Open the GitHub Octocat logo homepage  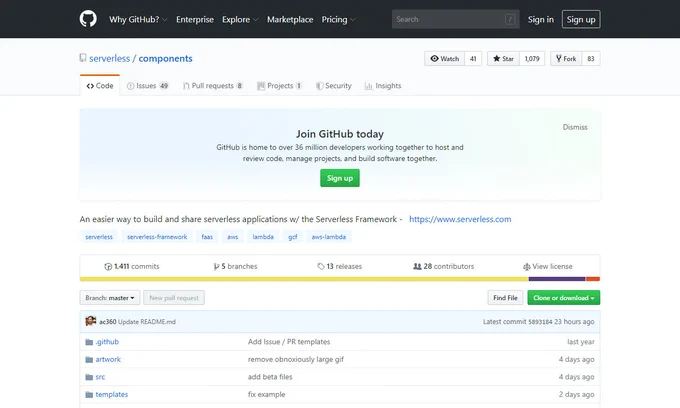(88, 19)
